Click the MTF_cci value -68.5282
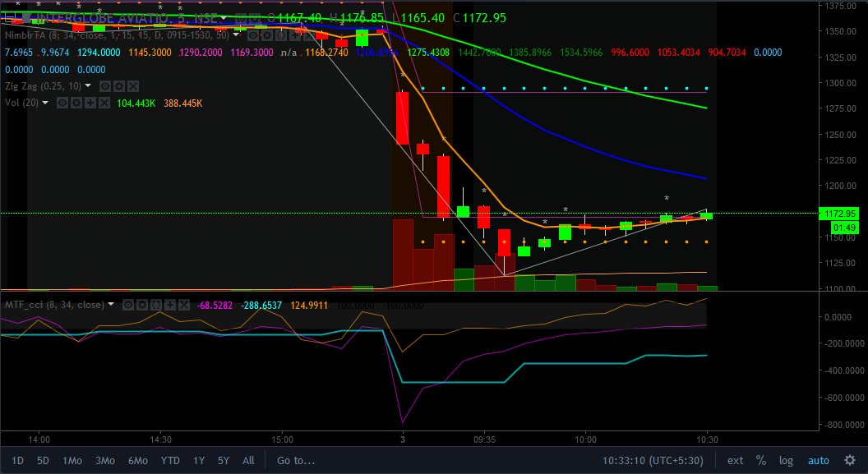Image resolution: width=868 pixels, height=474 pixels. [215, 306]
